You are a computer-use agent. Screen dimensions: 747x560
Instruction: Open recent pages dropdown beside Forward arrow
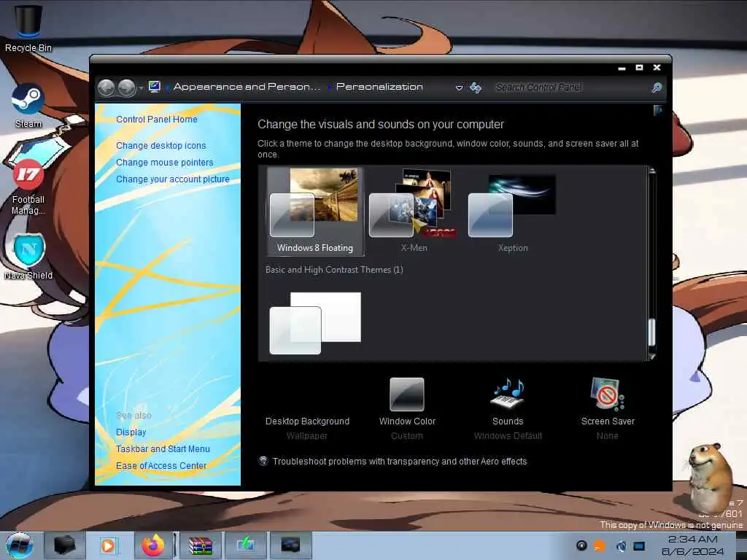(x=141, y=88)
